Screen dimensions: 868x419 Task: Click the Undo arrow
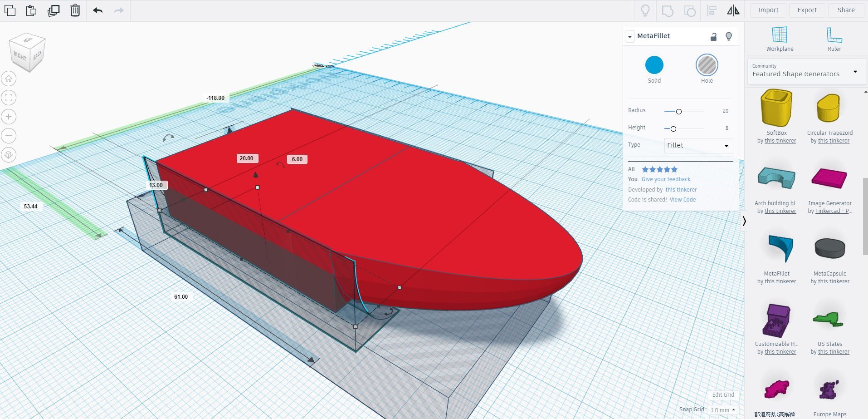click(x=97, y=10)
